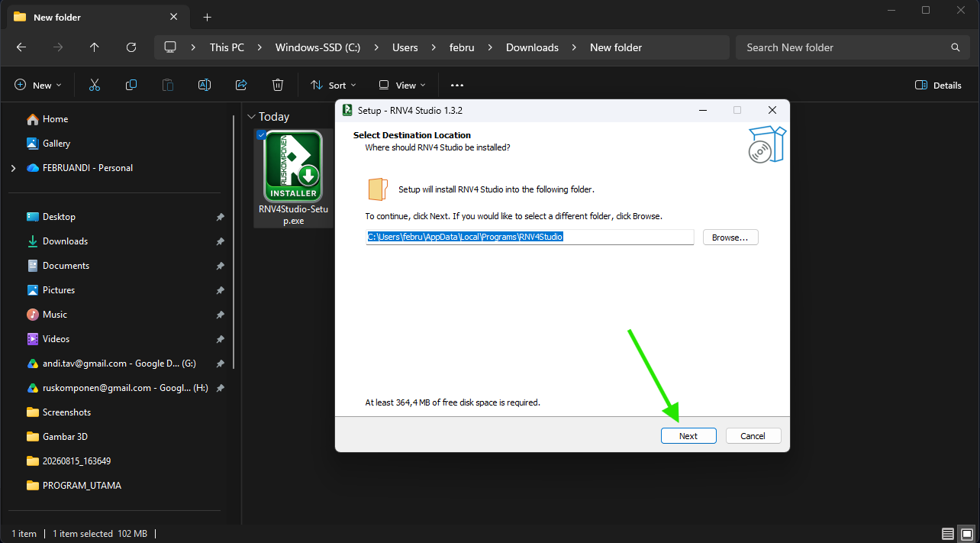The height and width of the screenshot is (543, 980).
Task: Toggle the checkbox on RNV4Studio-Setup.exe
Action: (262, 135)
